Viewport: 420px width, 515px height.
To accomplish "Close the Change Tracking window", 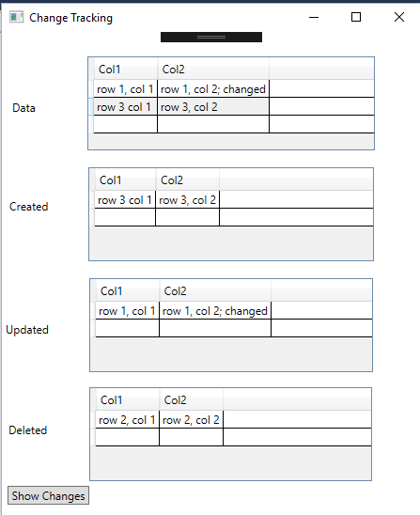I will click(x=399, y=17).
